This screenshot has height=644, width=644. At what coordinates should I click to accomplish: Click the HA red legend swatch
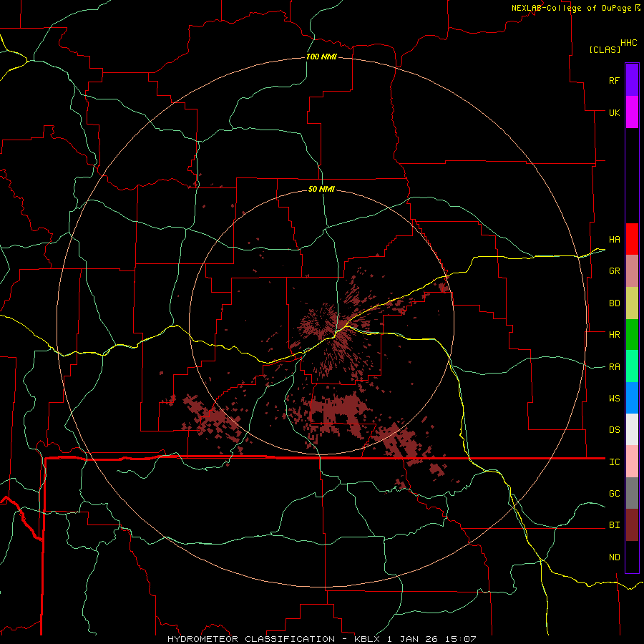pos(632,239)
